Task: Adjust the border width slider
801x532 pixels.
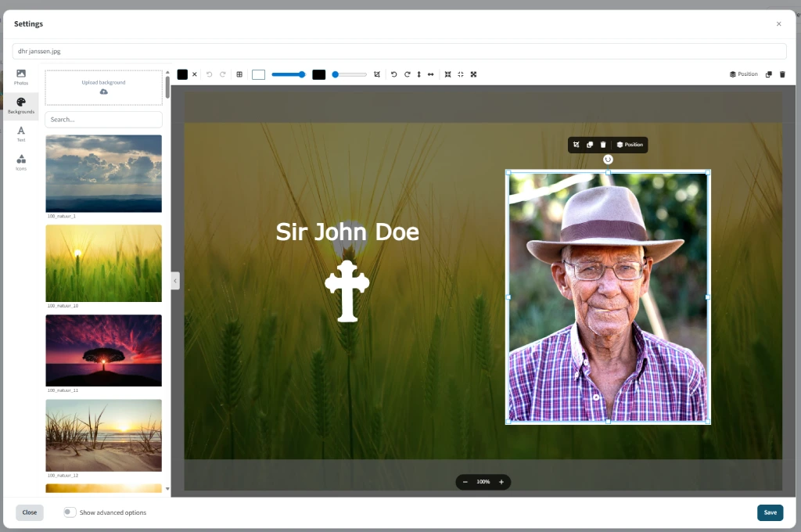Action: coord(289,74)
